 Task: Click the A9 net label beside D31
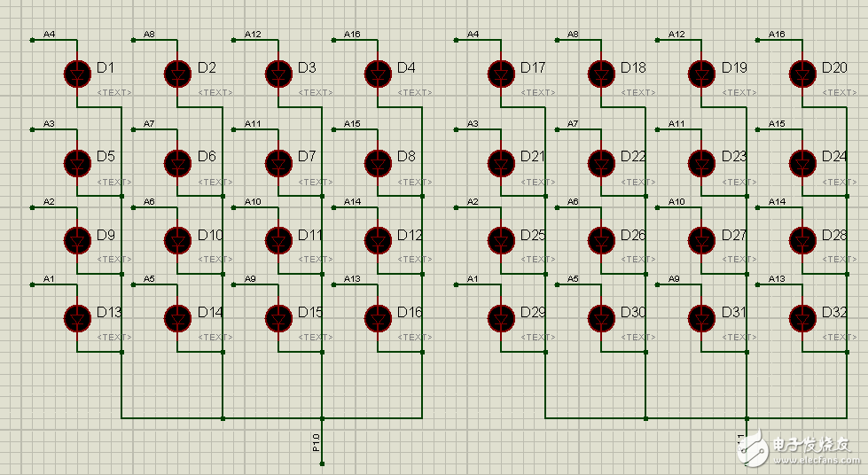674,279
